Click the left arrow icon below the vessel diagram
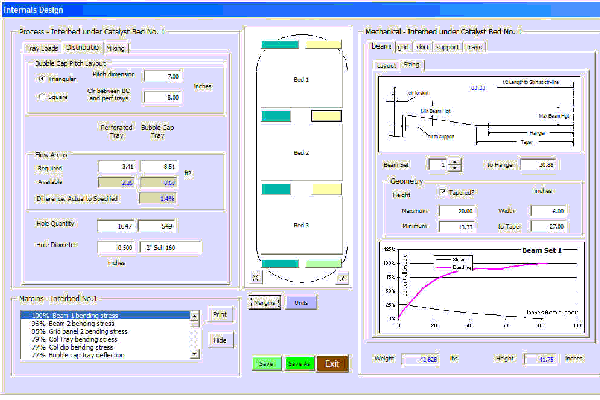 pos(255,276)
